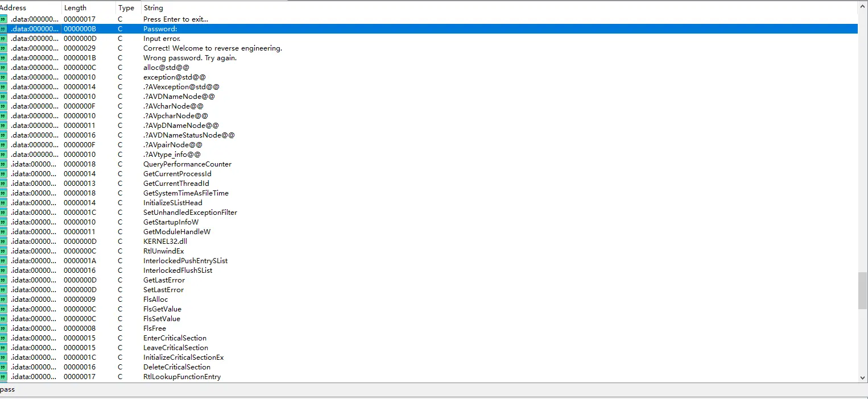Click the string icon of 'Password:' row

3,29
